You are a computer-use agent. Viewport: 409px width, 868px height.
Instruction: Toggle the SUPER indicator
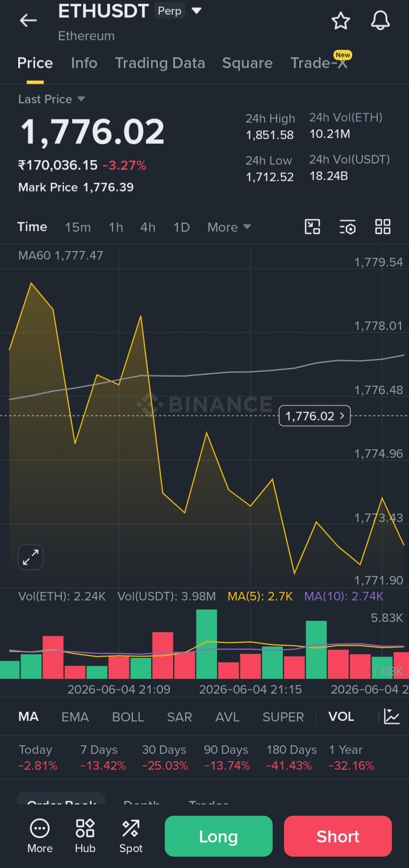coord(283,717)
